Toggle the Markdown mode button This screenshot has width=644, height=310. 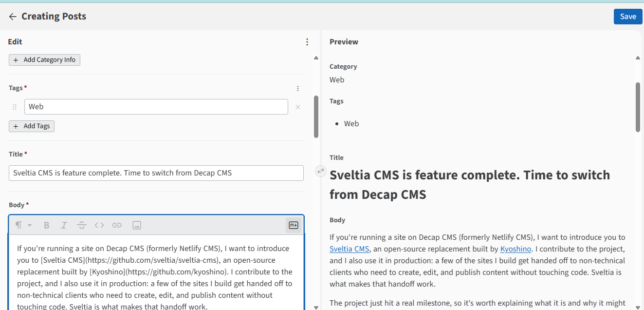click(294, 225)
